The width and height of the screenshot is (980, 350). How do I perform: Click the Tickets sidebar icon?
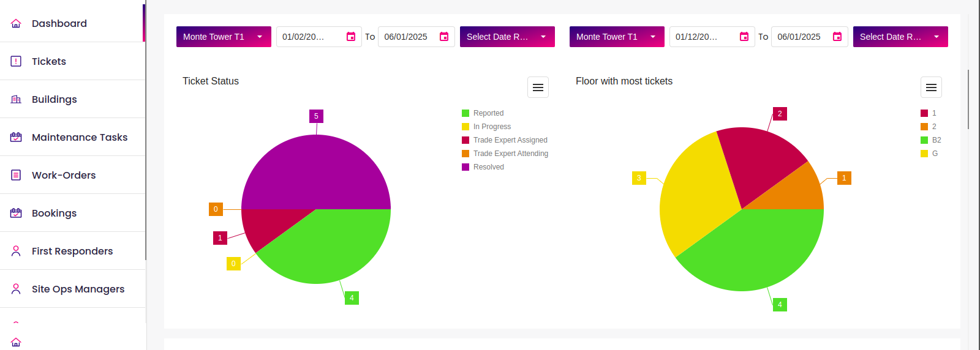pyautogui.click(x=16, y=61)
